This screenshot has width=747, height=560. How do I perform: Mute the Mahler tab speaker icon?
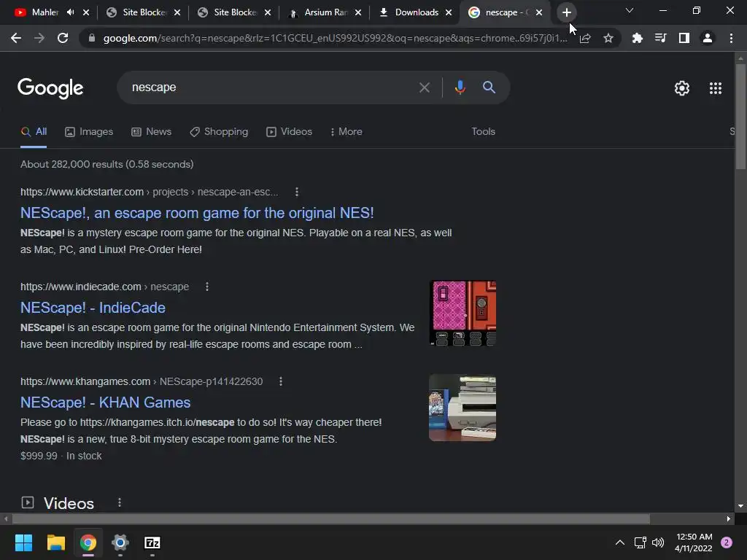[71, 12]
